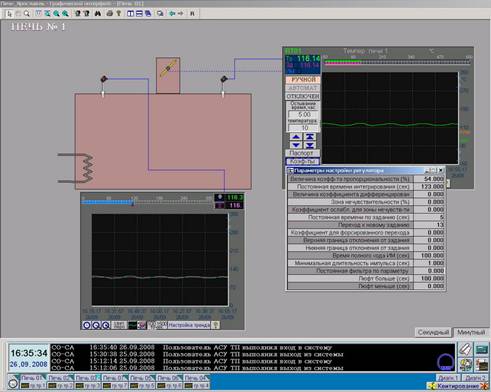Click the regulator panel trend chart area
The height and width of the screenshot is (392, 491).
tap(390, 118)
